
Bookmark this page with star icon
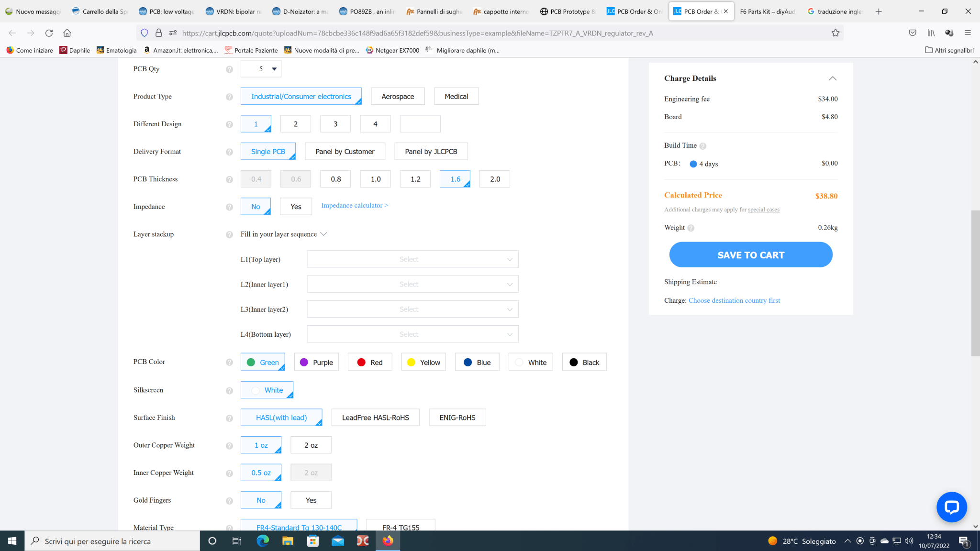click(x=835, y=33)
